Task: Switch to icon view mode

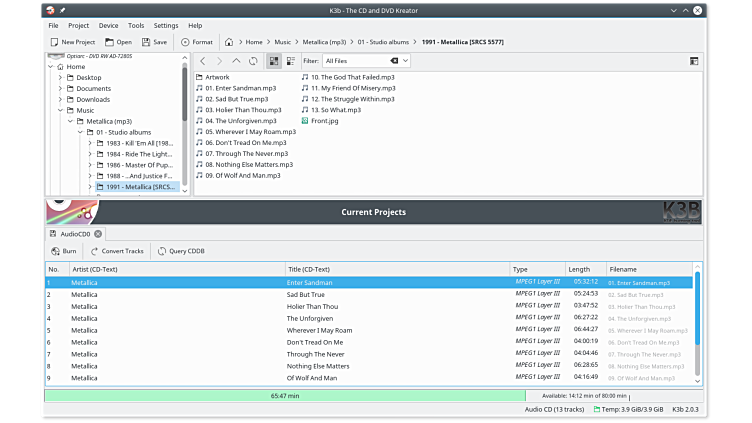Action: [273, 61]
